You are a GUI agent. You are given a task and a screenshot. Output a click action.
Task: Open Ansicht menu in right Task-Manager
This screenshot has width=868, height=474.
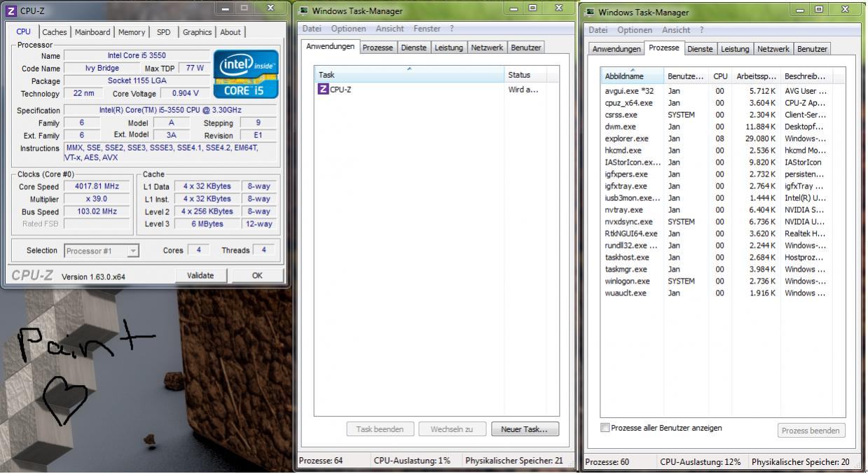(676, 30)
